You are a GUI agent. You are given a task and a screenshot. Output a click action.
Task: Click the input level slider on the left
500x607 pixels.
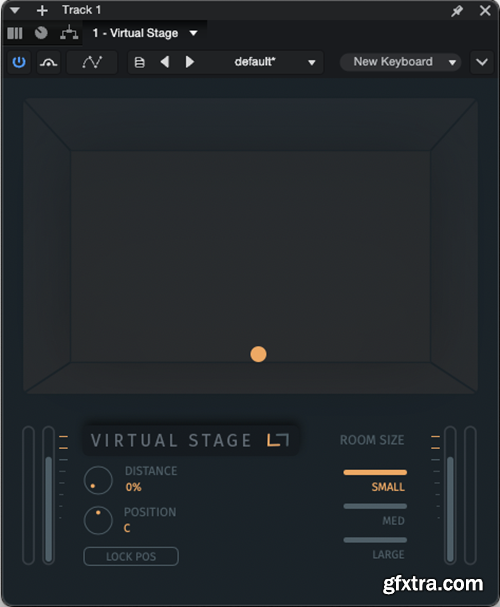(x=48, y=496)
